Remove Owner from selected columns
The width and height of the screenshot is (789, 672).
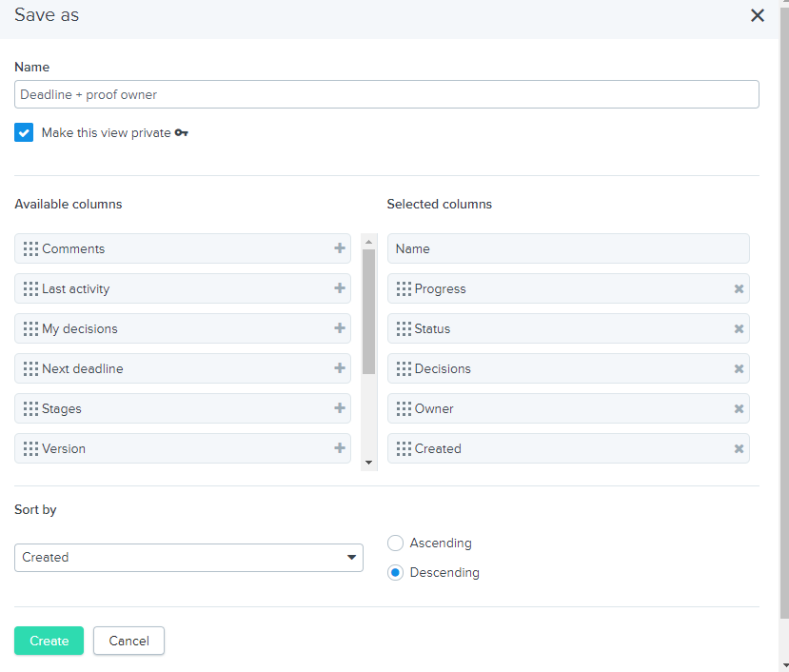point(739,408)
